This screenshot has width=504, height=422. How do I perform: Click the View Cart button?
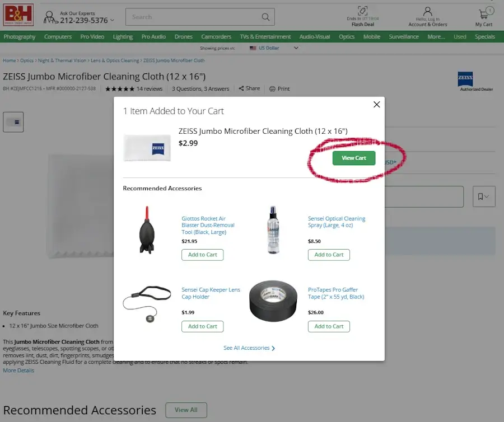click(x=354, y=158)
